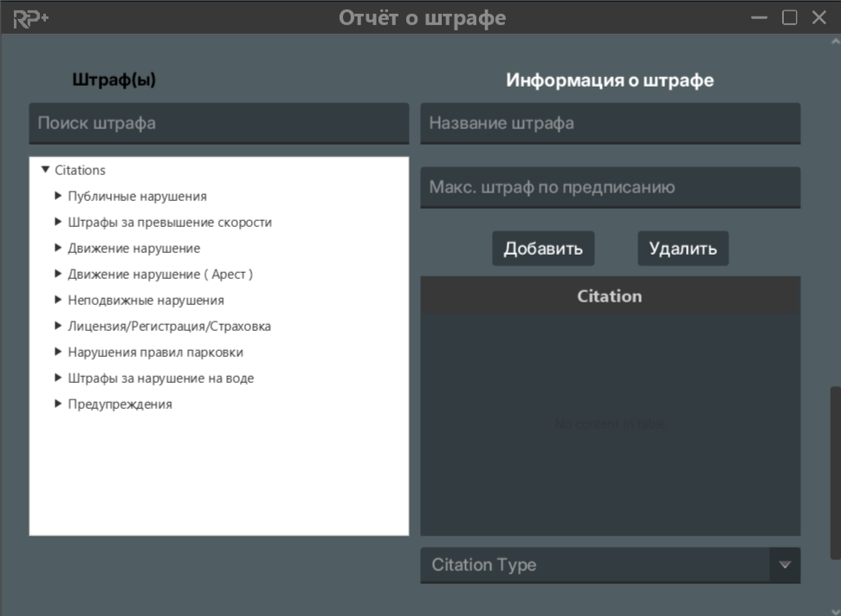The width and height of the screenshot is (841, 616).
Task: Click the vertical scrollbar thumb on right
Action: click(835, 472)
